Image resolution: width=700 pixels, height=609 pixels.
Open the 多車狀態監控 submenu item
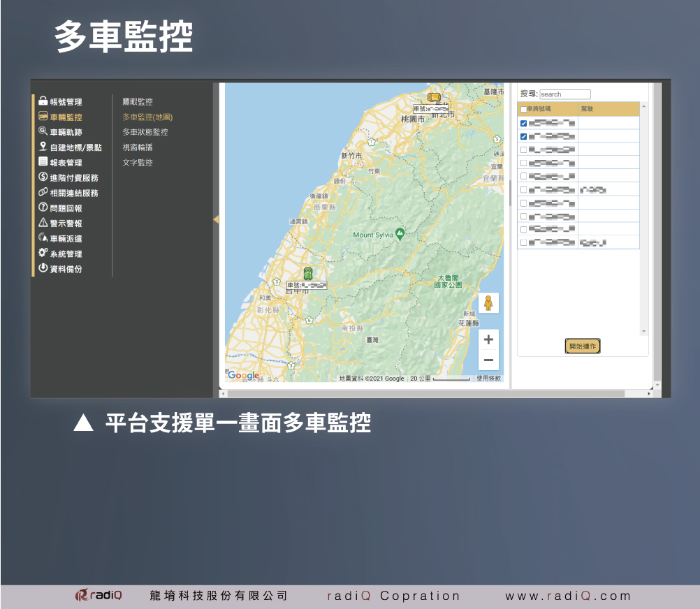pos(145,132)
